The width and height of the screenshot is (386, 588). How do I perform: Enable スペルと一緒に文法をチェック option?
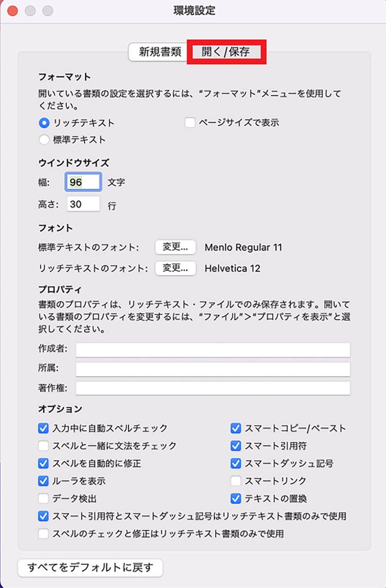pos(43,446)
